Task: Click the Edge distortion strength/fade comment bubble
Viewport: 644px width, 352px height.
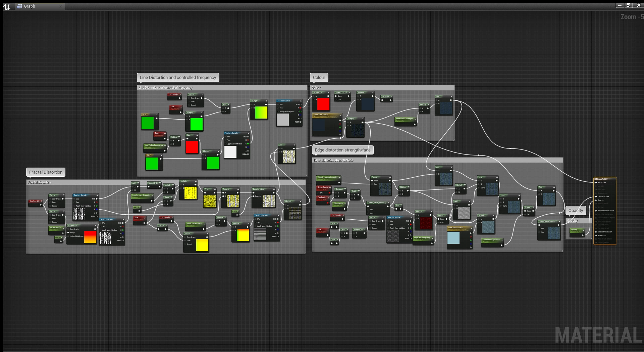Action: point(342,150)
